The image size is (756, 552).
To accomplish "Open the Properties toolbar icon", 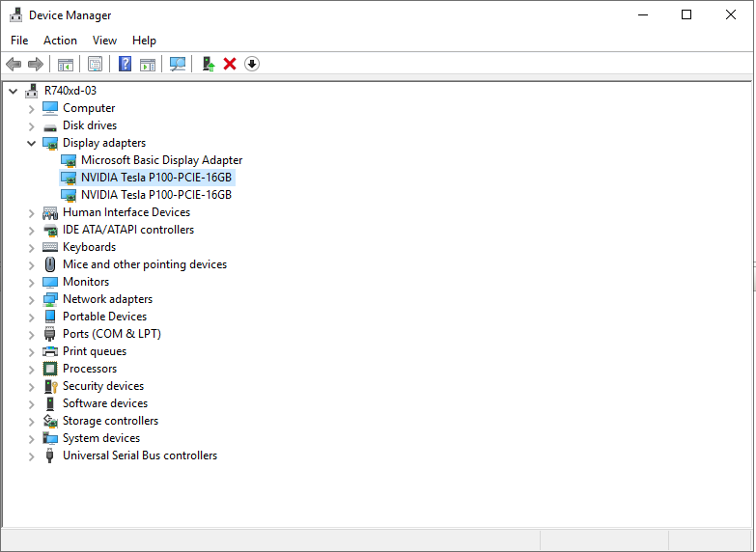I will tap(95, 64).
